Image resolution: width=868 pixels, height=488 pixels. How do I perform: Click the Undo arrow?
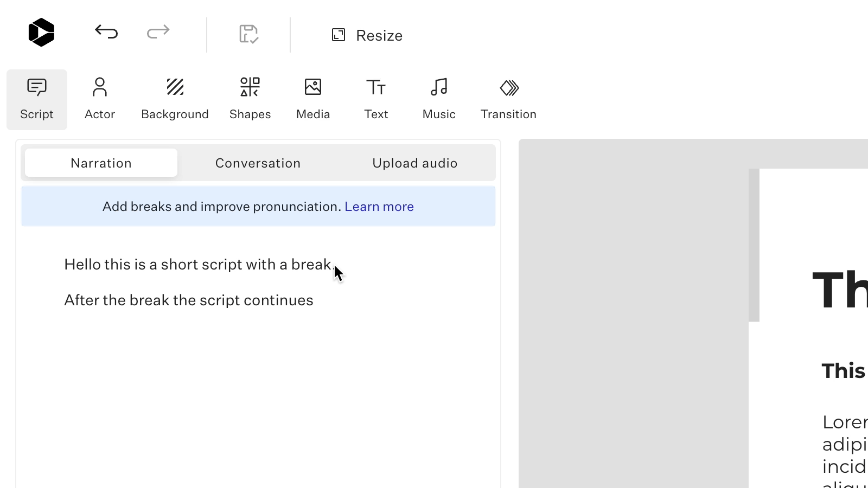pos(106,33)
